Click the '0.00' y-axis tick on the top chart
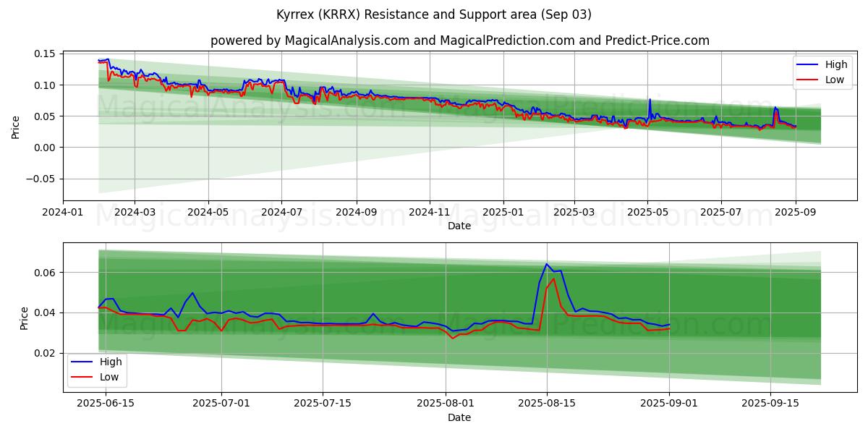Image resolution: width=868 pixels, height=434 pixels. tap(45, 148)
